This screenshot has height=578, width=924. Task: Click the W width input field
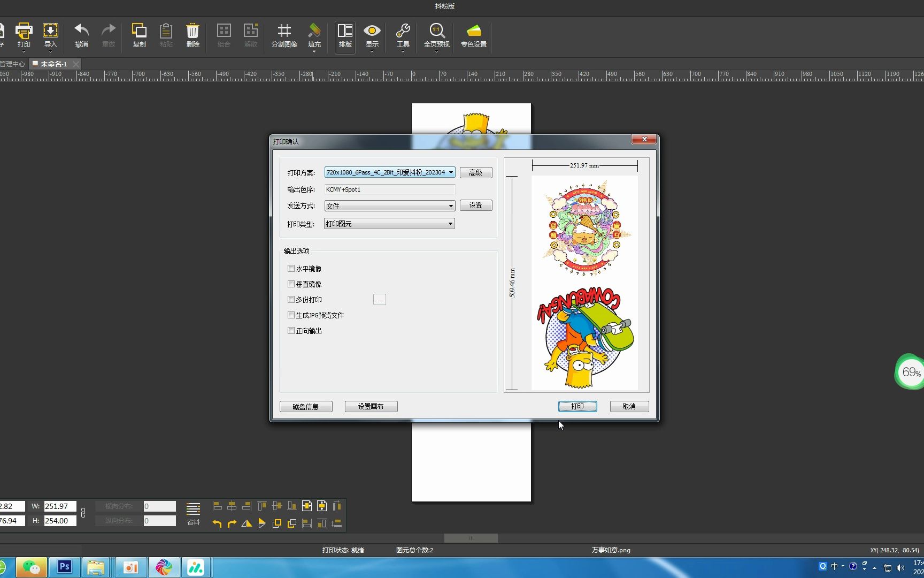60,506
